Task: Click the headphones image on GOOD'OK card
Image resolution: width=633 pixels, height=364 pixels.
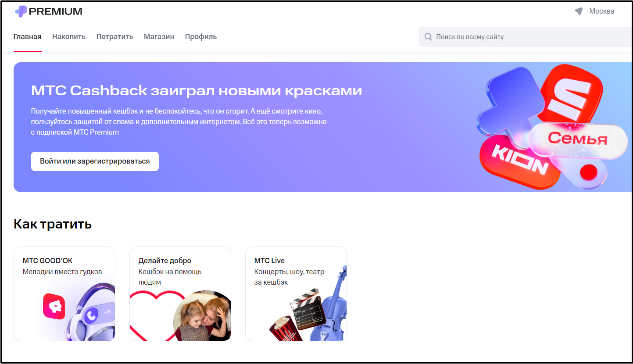Action: point(90,312)
